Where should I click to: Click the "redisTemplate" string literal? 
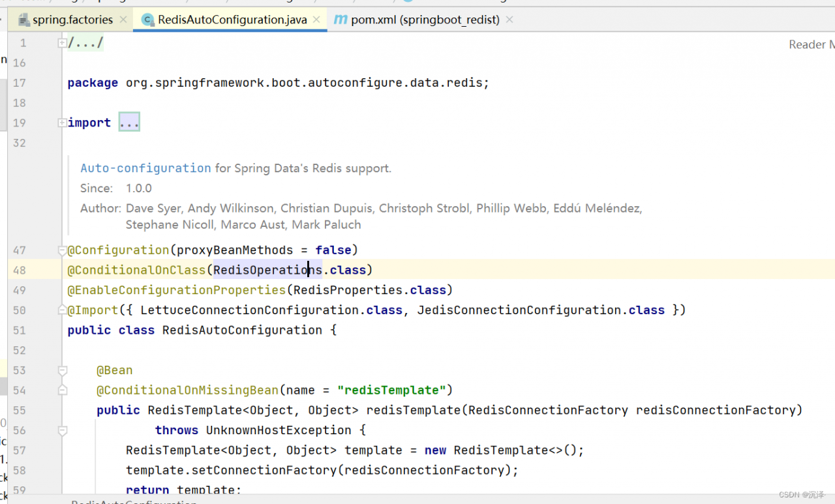click(x=391, y=391)
